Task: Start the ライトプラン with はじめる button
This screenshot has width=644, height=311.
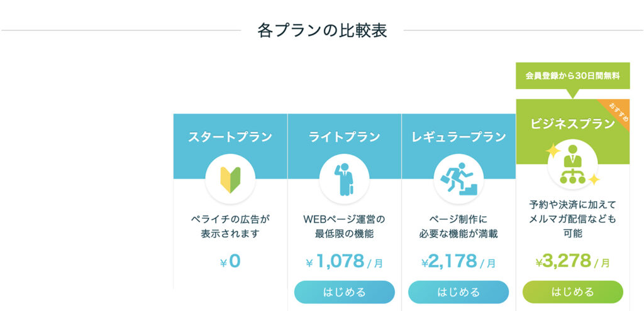Action: 344,292
